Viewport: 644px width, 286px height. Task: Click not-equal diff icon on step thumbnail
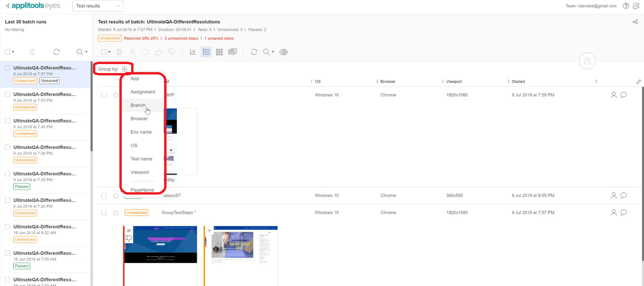[x=129, y=230]
